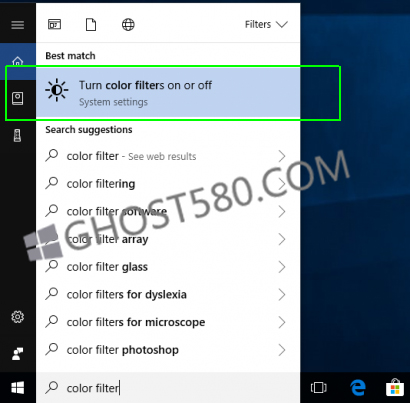Image resolution: width=410 pixels, height=403 pixels.
Task: Click the Feedback person icon
Action: (18, 354)
